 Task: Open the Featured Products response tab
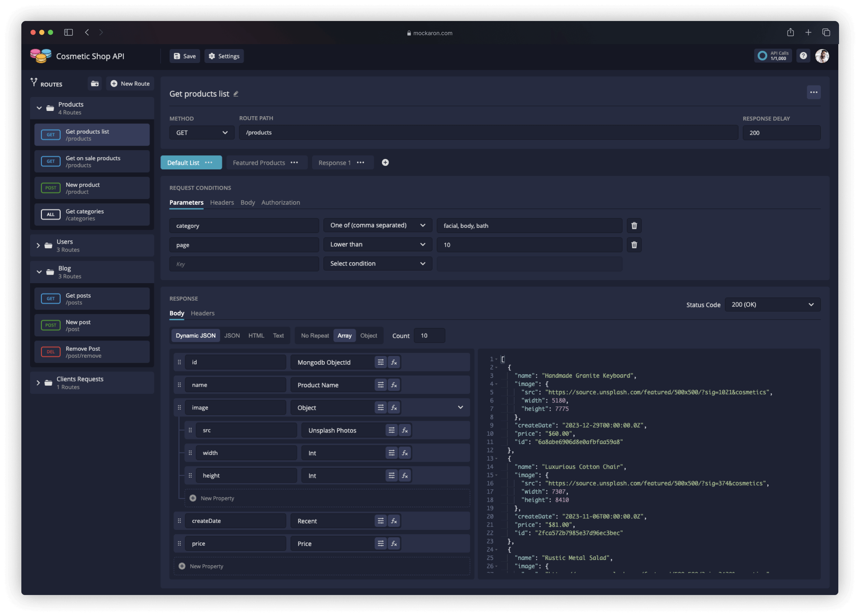click(x=259, y=163)
